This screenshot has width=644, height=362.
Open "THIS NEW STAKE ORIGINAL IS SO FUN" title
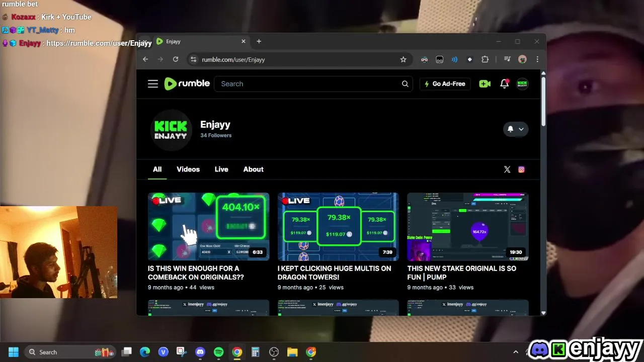(x=461, y=273)
